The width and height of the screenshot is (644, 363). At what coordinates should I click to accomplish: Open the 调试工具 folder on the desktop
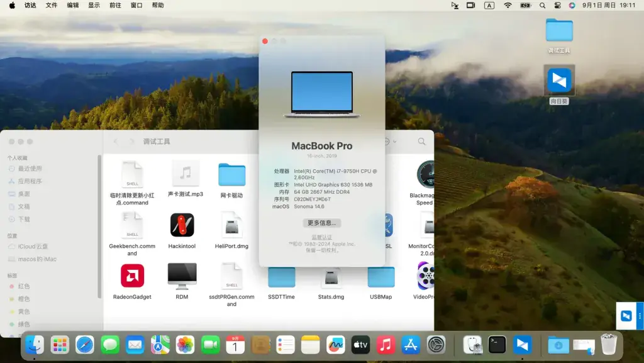(x=559, y=30)
